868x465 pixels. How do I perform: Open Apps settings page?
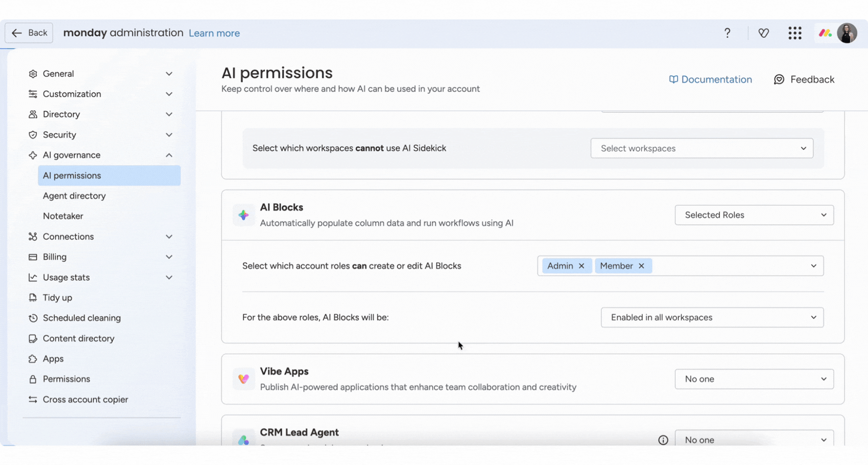53,359
